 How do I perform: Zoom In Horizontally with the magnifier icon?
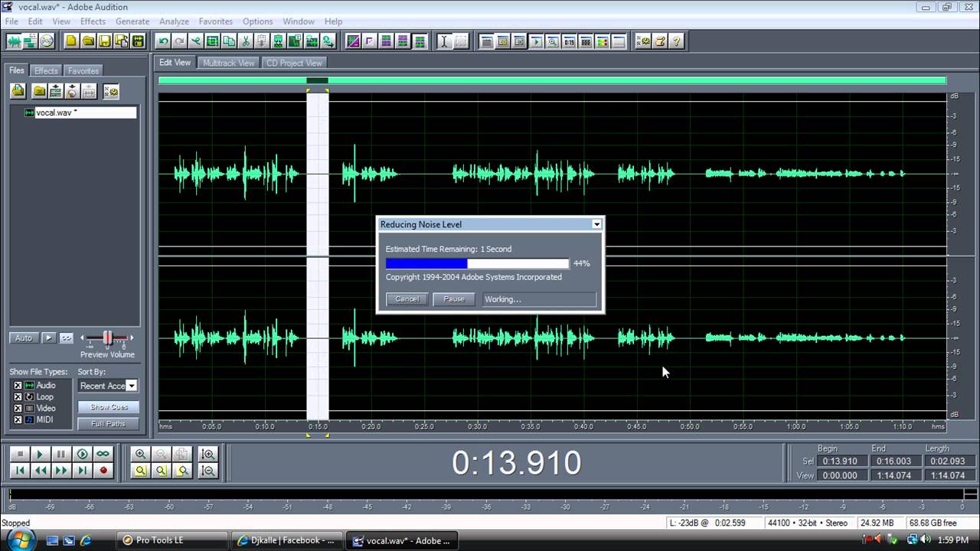140,455
